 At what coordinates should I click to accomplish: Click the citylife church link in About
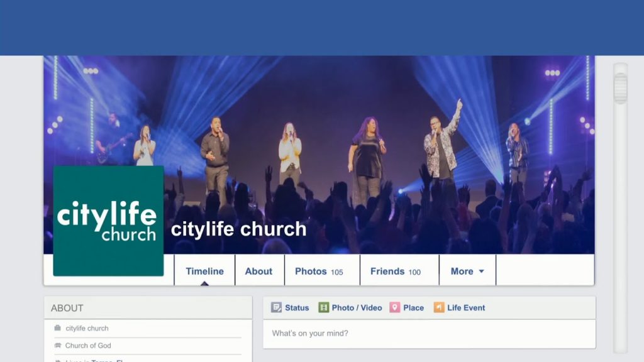tap(87, 328)
